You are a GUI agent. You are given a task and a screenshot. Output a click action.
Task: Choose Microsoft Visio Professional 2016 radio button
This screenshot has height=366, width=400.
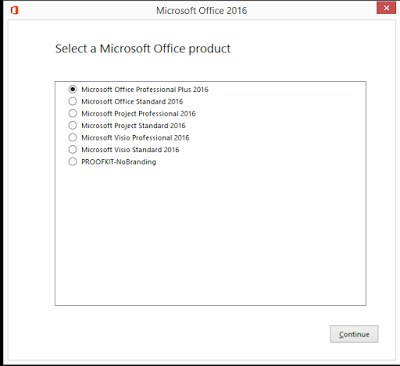pos(73,137)
